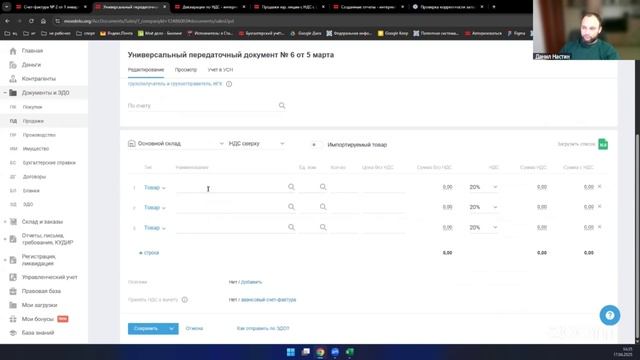Click the грузополучатель и грузоотправитель link

175,84
